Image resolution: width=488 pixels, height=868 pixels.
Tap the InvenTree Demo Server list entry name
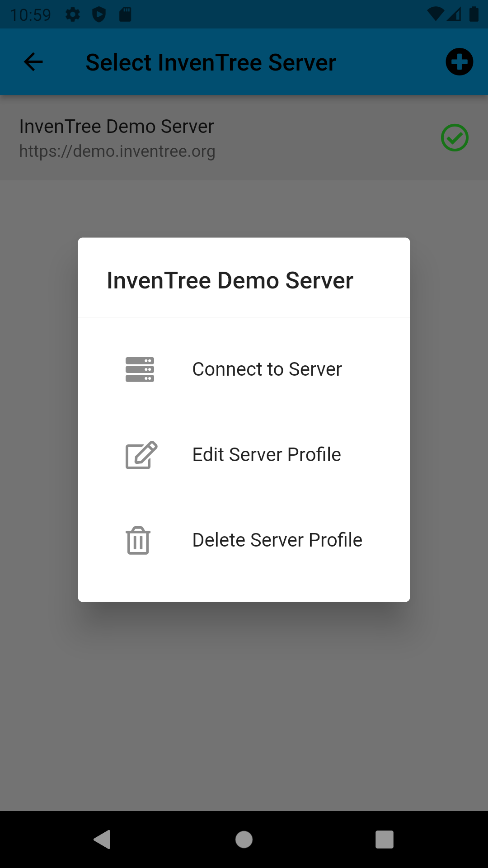(117, 127)
